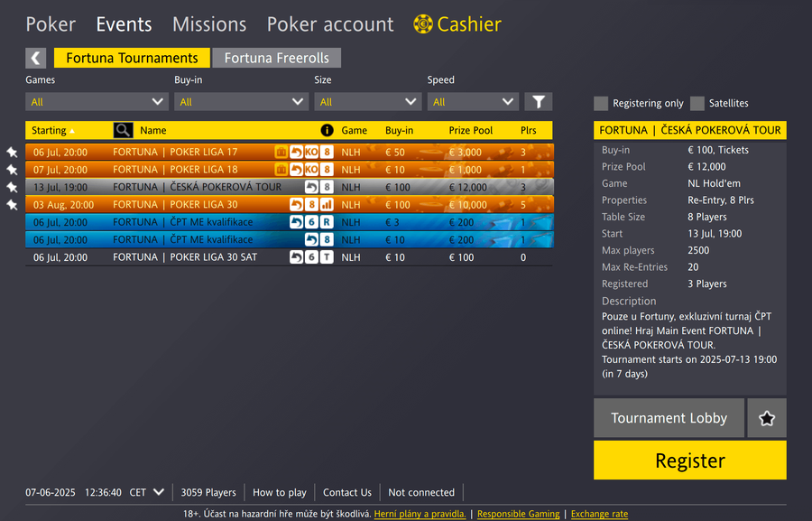The width and height of the screenshot is (812, 521).
Task: Sort by the Plrs column header
Action: point(529,130)
